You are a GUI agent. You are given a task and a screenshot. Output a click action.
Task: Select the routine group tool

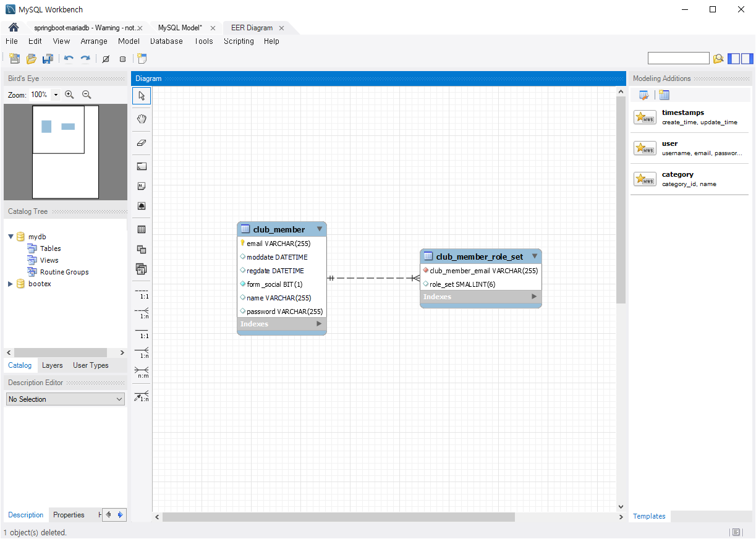(142, 269)
